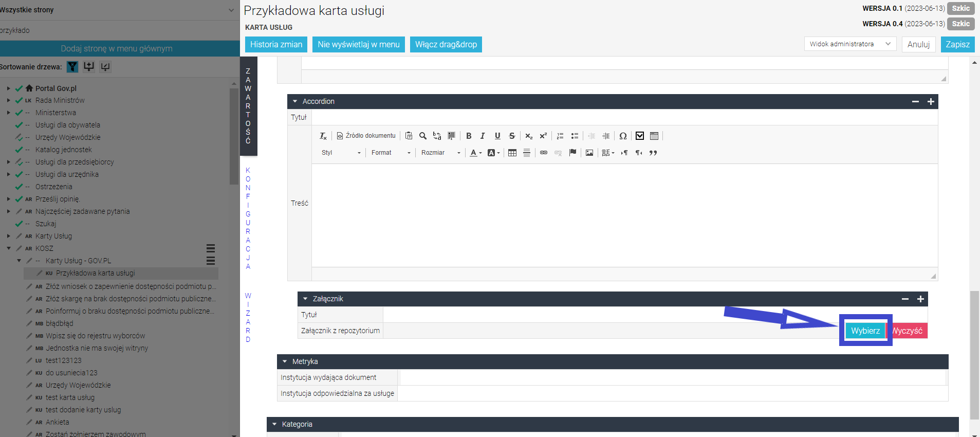This screenshot has height=437, width=980.
Task: Open the Format dropdown in the editor
Action: pyautogui.click(x=391, y=153)
